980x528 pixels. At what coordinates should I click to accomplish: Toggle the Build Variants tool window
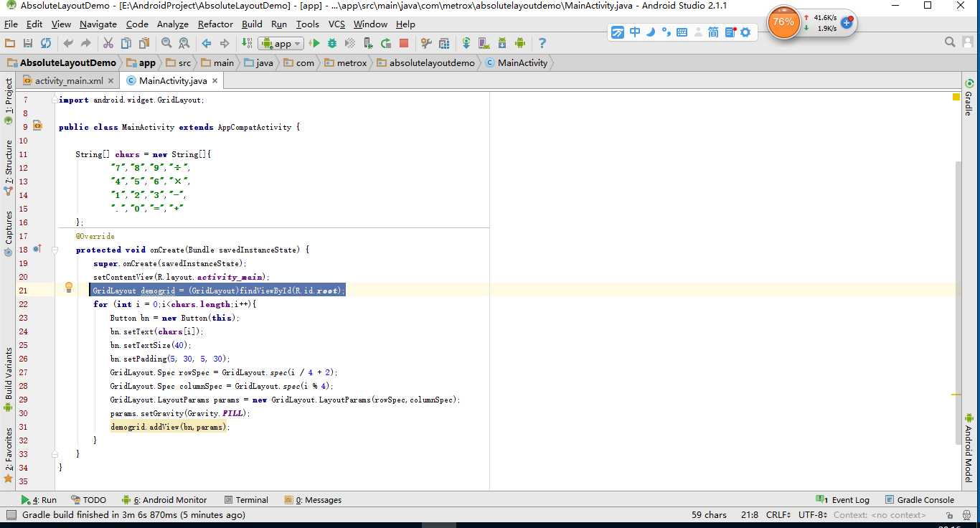click(8, 379)
